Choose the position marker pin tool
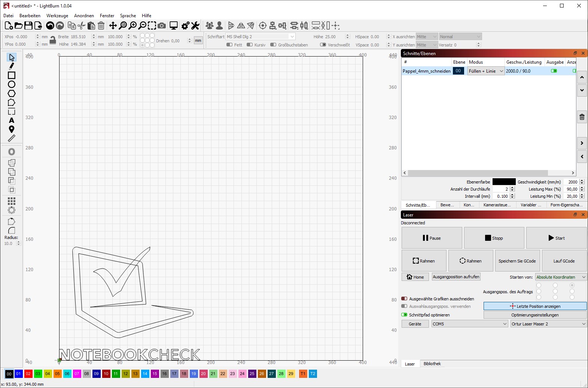Viewport: 588px width, 388px height. point(12,129)
